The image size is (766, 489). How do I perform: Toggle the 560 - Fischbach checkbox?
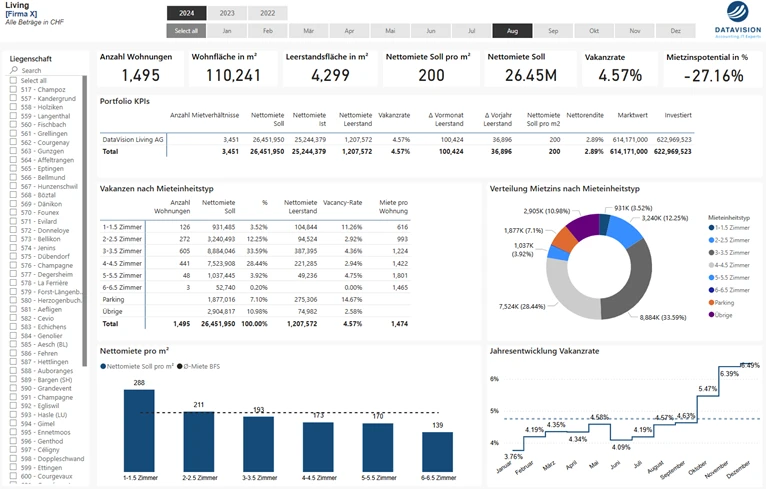coord(14,124)
